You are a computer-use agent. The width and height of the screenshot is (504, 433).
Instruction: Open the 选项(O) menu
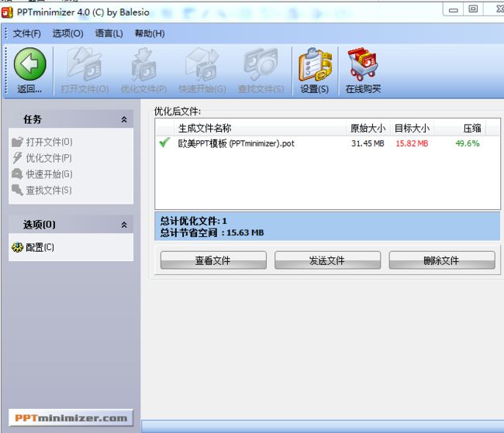point(67,33)
